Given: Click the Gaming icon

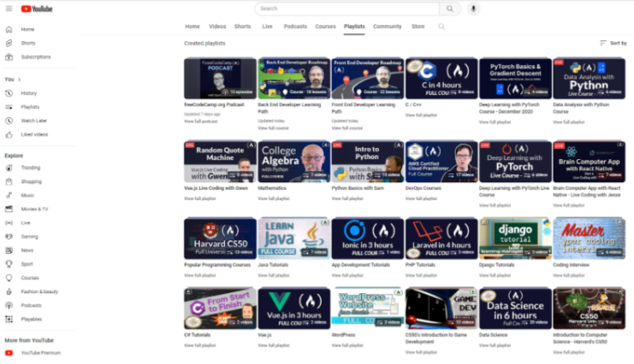Looking at the screenshot, I should (x=9, y=237).
